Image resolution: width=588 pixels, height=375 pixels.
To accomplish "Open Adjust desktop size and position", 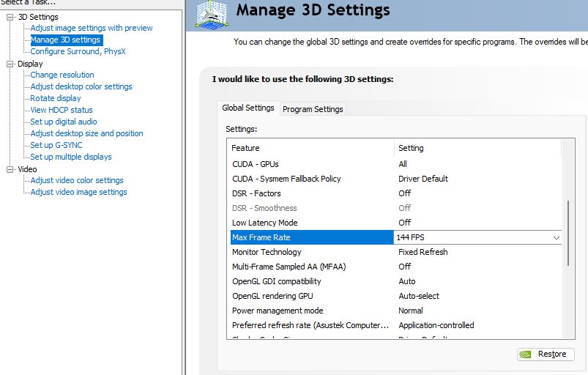I will click(86, 133).
